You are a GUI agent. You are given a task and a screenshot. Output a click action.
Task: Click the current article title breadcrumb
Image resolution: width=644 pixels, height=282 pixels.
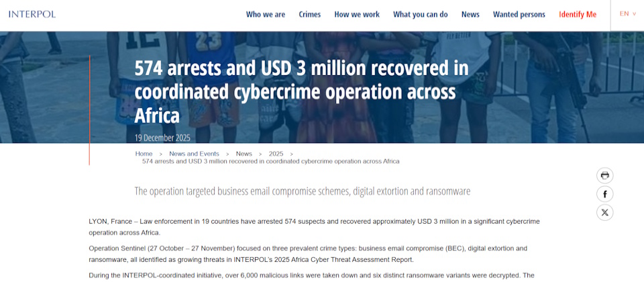coord(270,161)
